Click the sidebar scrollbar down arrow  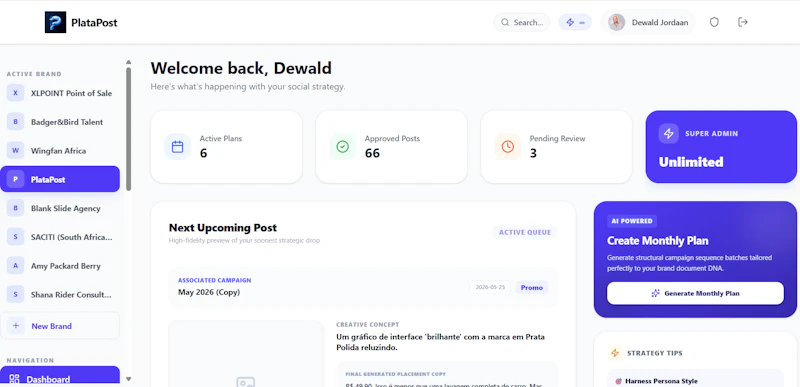coord(129,379)
